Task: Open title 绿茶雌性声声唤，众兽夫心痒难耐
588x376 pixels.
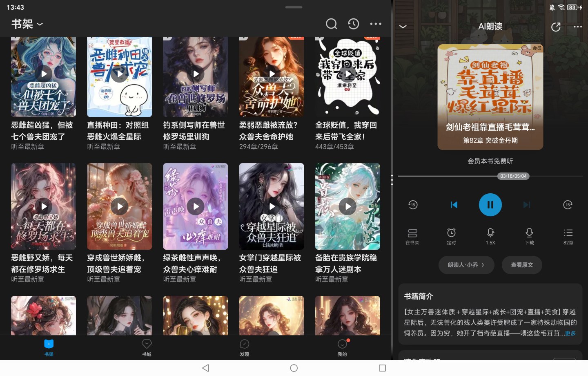Action: (192, 264)
